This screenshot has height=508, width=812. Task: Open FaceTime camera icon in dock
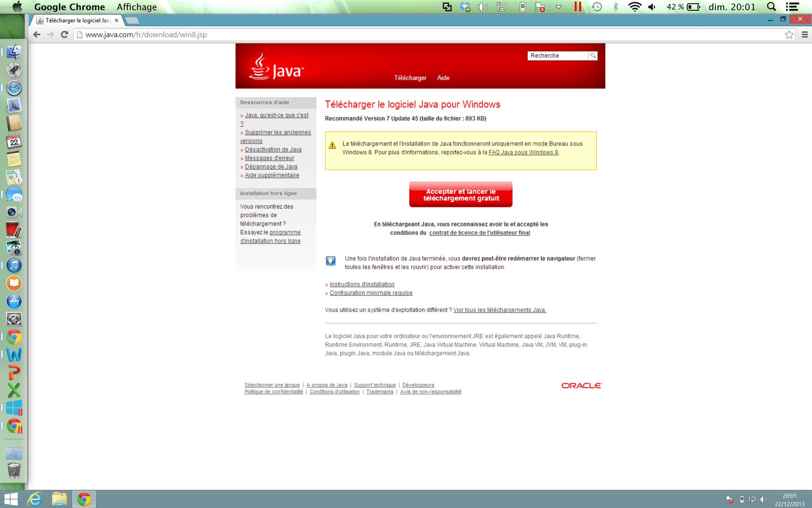click(x=14, y=212)
